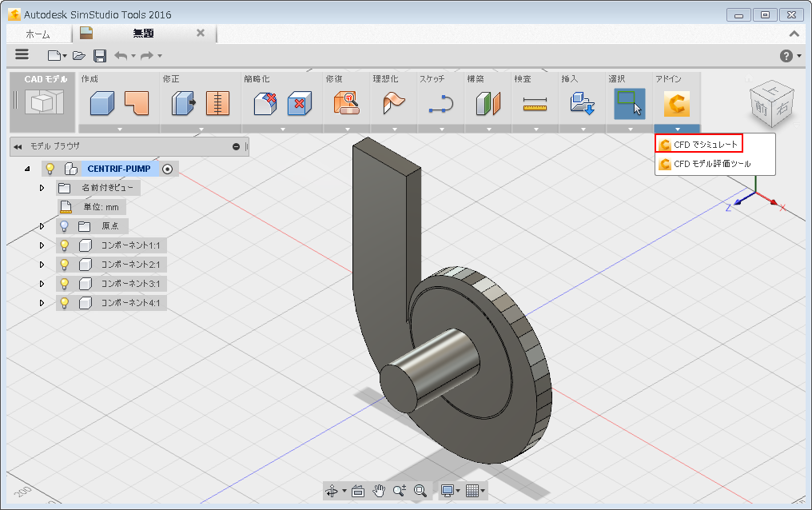812x510 pixels.
Task: Toggle visibility bulb of コンポーネント4:1
Action: (64, 302)
